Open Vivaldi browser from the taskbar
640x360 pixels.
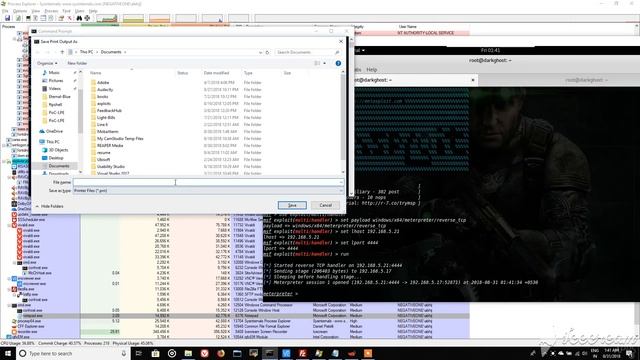tap(204, 353)
